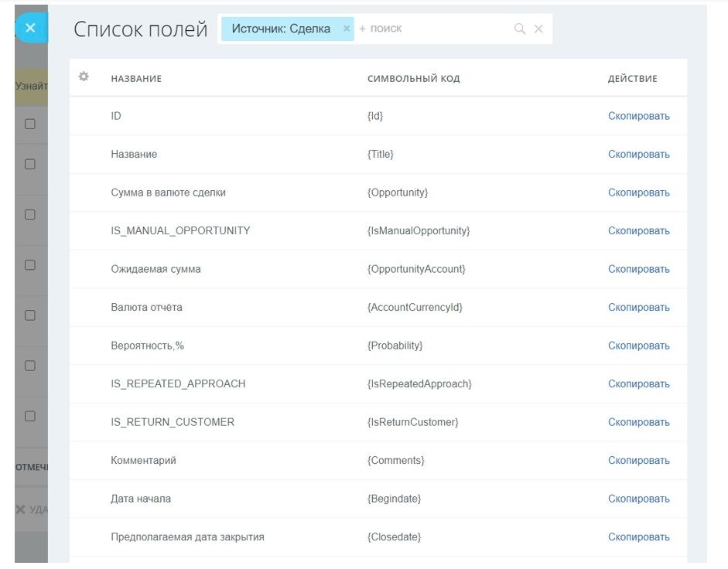Select 'IS_RETURN_CUSTOMER' name cell

173,422
